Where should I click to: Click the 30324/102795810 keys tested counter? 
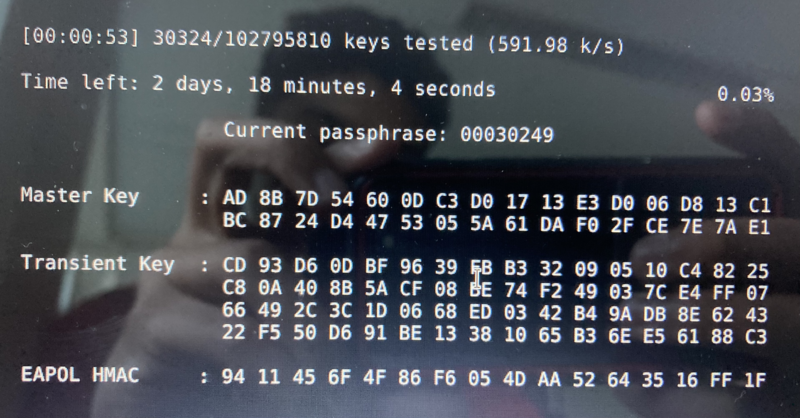tap(268, 43)
